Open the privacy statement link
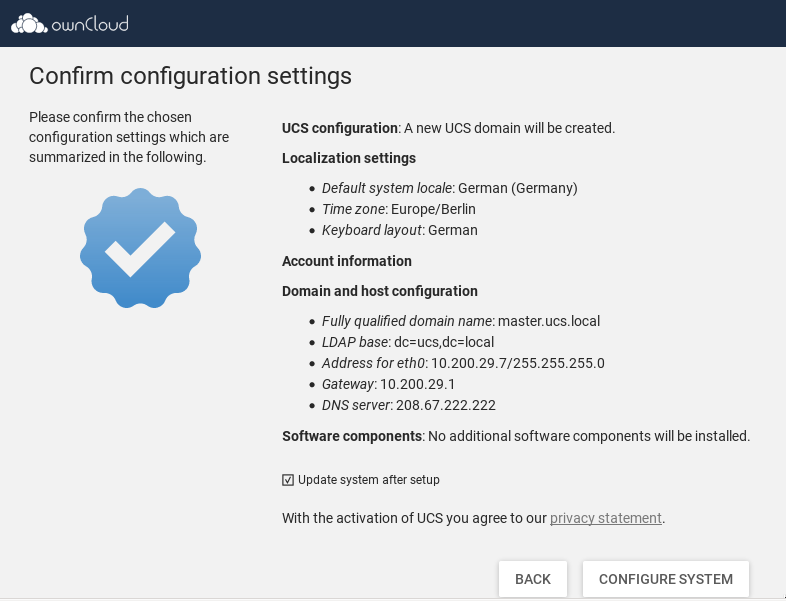This screenshot has height=601, width=786. point(605,518)
